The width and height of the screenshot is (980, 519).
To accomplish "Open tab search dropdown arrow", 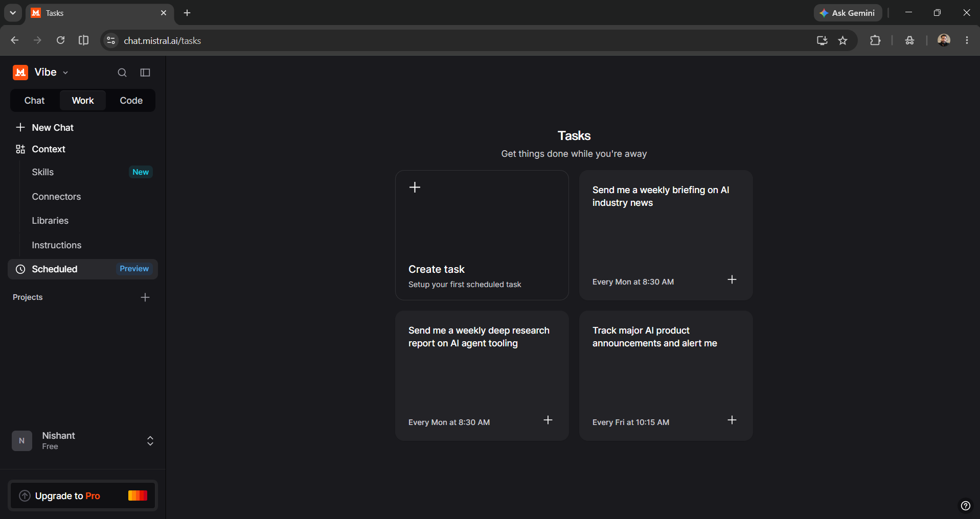I will click(13, 13).
